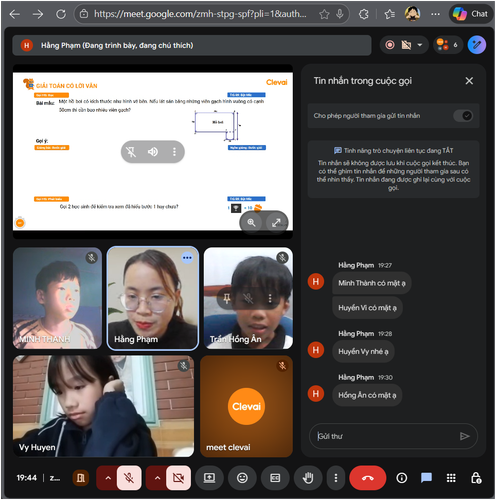
Task: Mute presentation audio speaker icon
Action: point(153,152)
